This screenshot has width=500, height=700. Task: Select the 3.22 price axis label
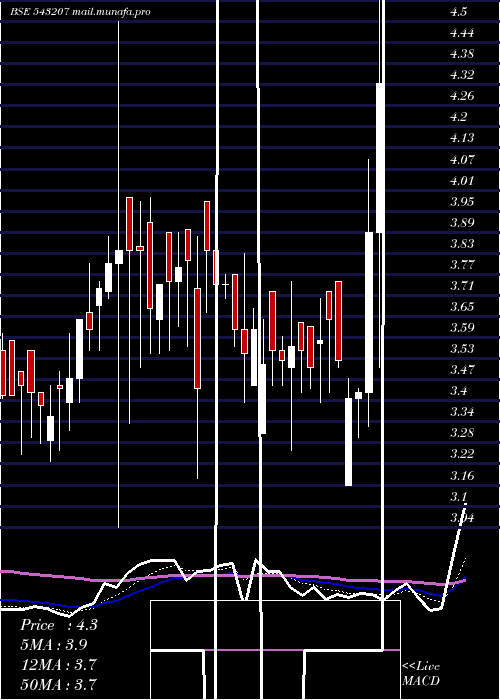click(462, 454)
